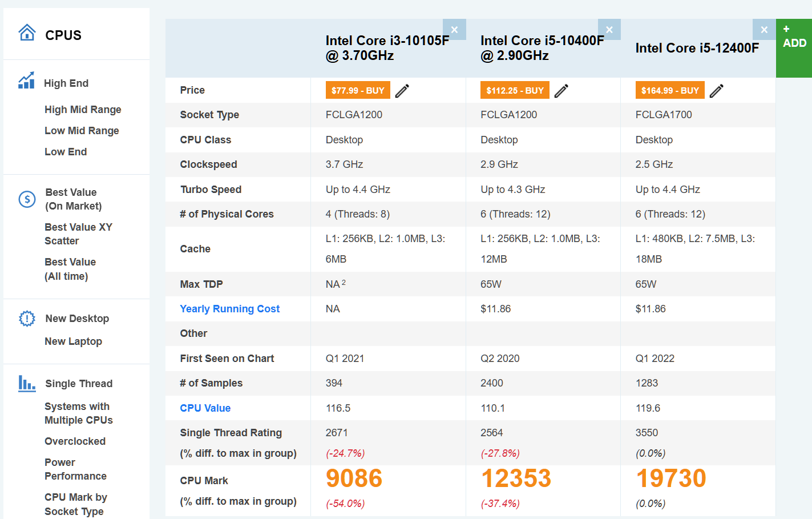Remove Intel Core i5-10400F column
Image resolution: width=812 pixels, height=519 pixels.
[x=609, y=30]
